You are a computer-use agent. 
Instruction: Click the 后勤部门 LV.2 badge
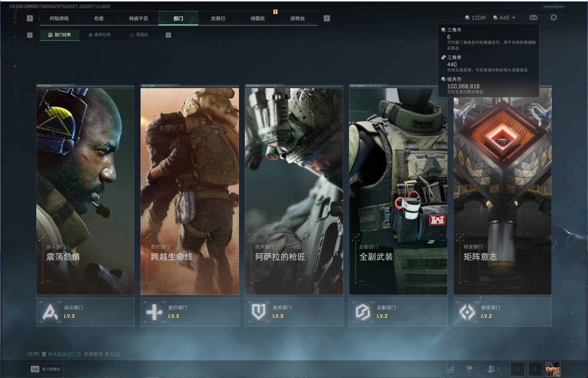tap(398, 312)
